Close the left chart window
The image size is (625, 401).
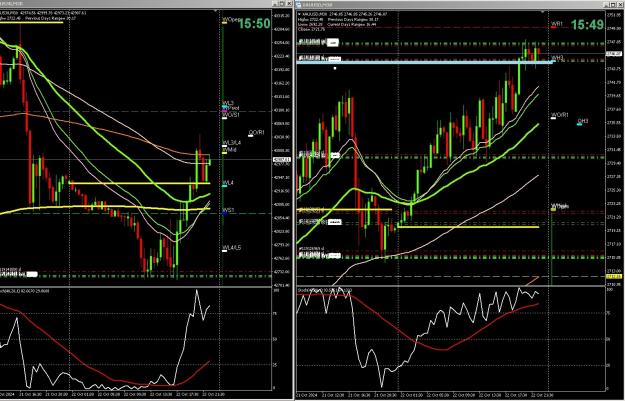[288, 4]
